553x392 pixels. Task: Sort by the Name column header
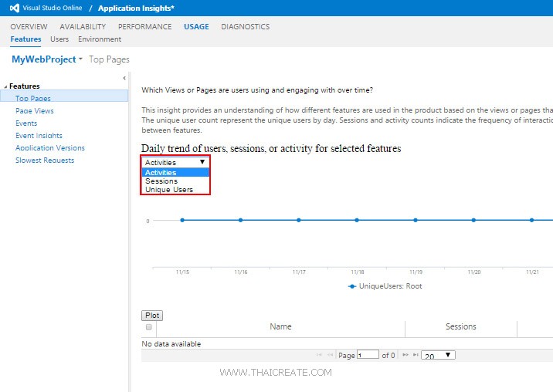tap(280, 326)
